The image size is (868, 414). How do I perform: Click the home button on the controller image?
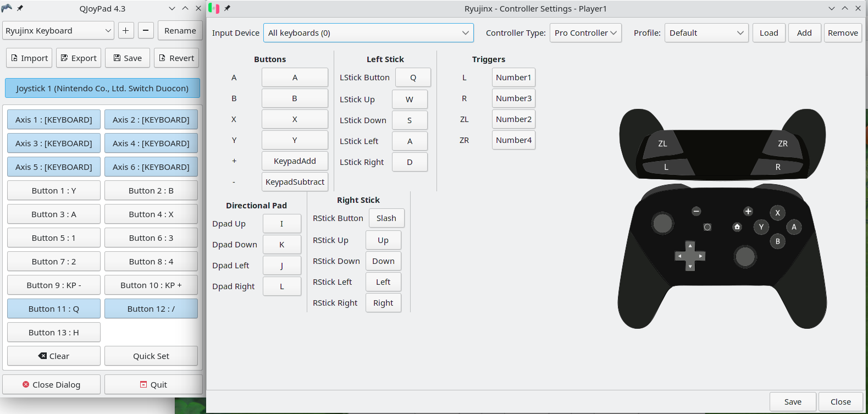(737, 227)
